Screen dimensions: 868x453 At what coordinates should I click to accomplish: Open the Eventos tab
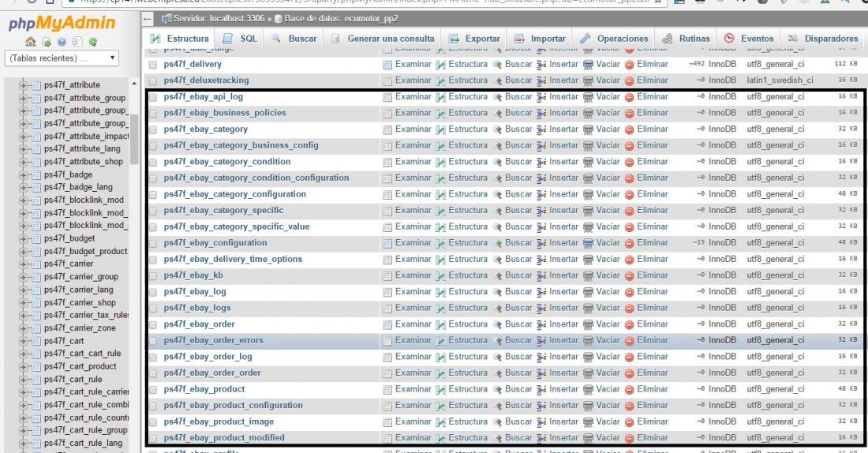pyautogui.click(x=749, y=39)
